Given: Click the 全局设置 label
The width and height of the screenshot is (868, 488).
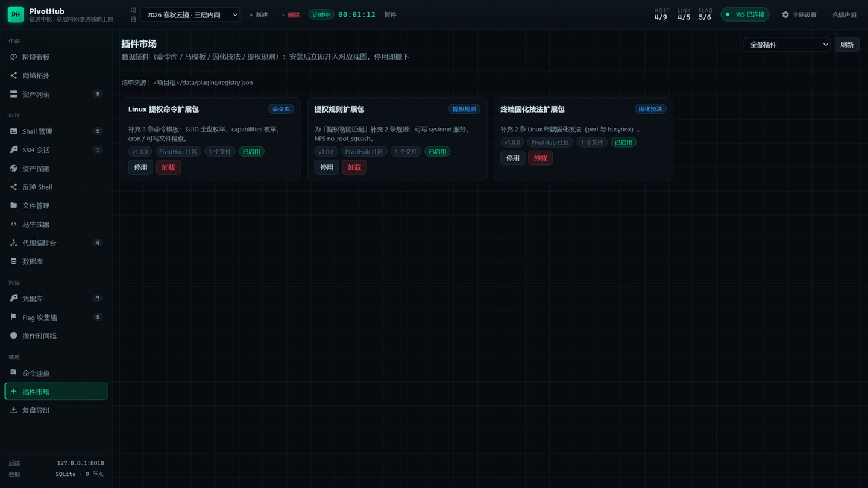Looking at the screenshot, I should [x=805, y=14].
